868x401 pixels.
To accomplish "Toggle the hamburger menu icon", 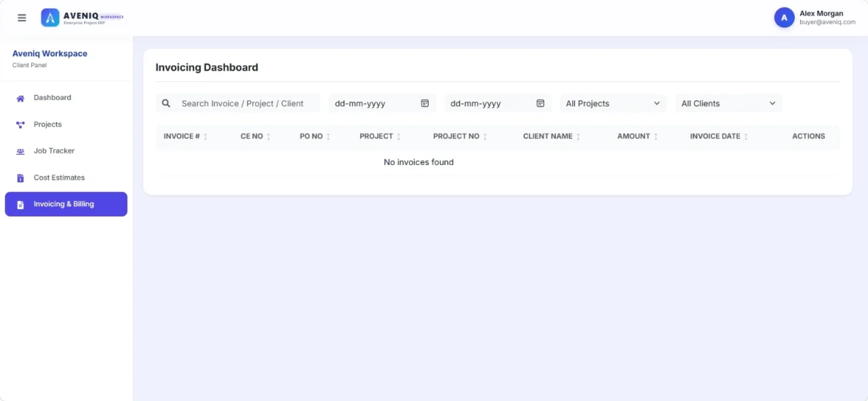I will [x=22, y=18].
